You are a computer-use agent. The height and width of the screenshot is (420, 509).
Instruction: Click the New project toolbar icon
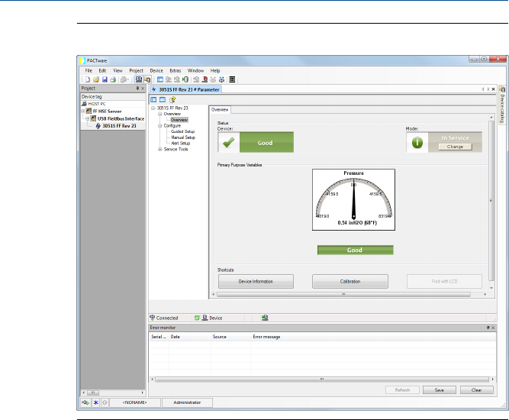[x=88, y=79]
